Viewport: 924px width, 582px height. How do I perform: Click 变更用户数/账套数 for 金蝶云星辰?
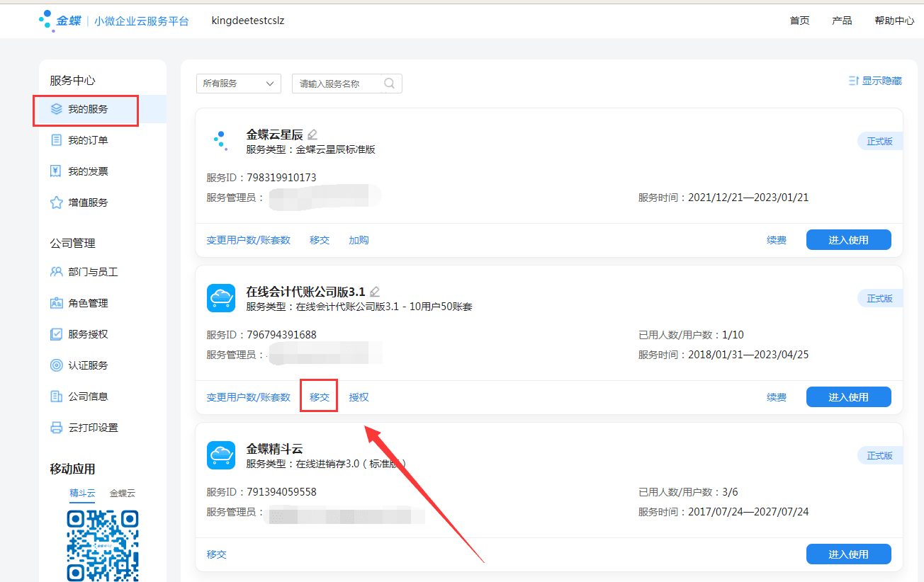[x=249, y=240]
